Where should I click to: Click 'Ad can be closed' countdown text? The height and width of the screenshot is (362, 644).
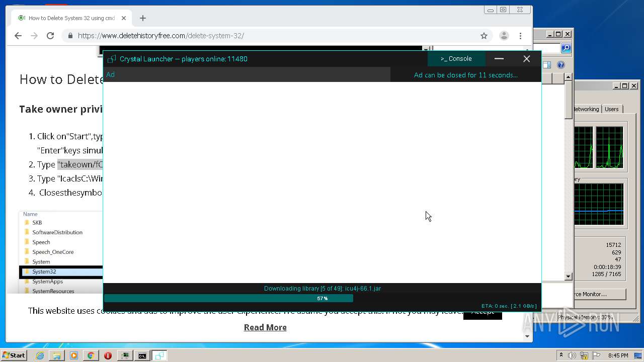pyautogui.click(x=465, y=75)
